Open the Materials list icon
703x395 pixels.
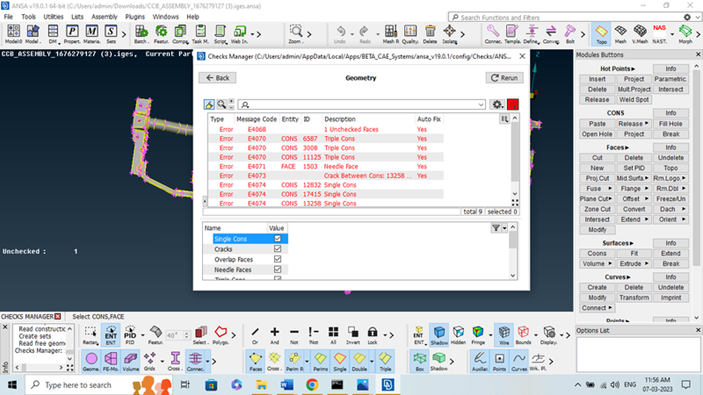(91, 34)
